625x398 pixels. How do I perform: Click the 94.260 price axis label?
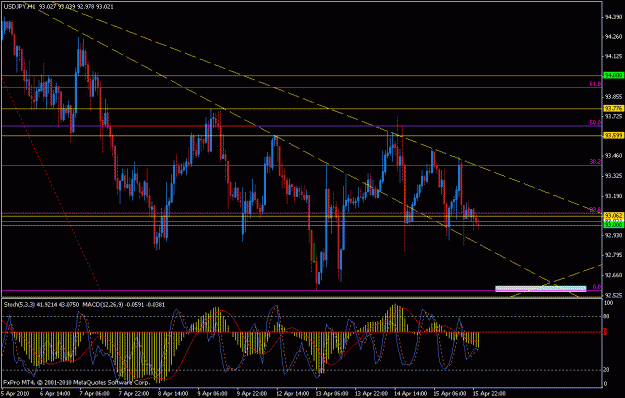(613, 37)
